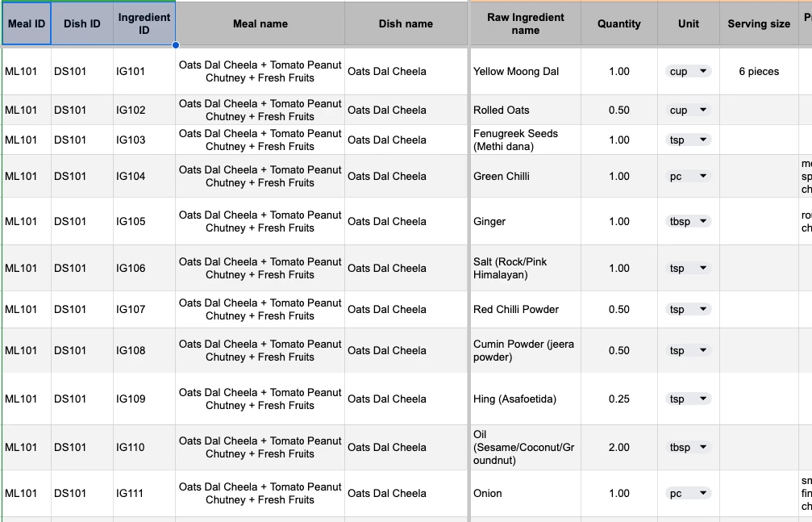Select the Hing (Asafoetida) cell

coord(526,399)
